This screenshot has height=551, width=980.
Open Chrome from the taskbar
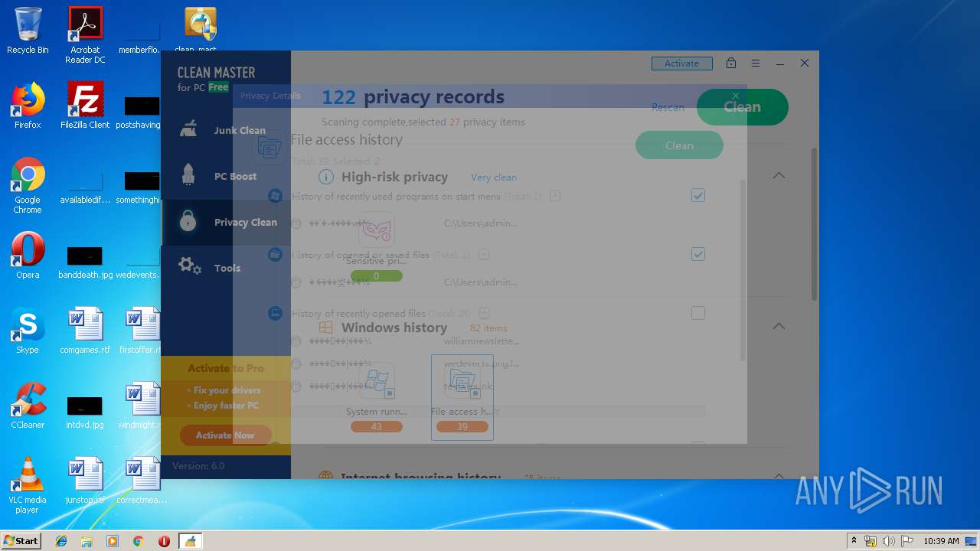138,541
